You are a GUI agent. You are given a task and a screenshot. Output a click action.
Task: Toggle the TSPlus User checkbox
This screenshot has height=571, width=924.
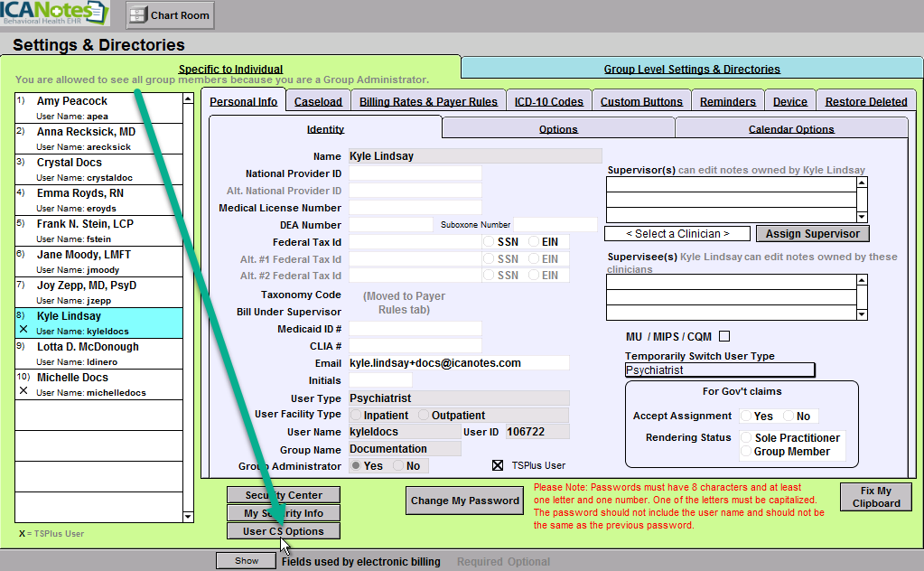[497, 466]
